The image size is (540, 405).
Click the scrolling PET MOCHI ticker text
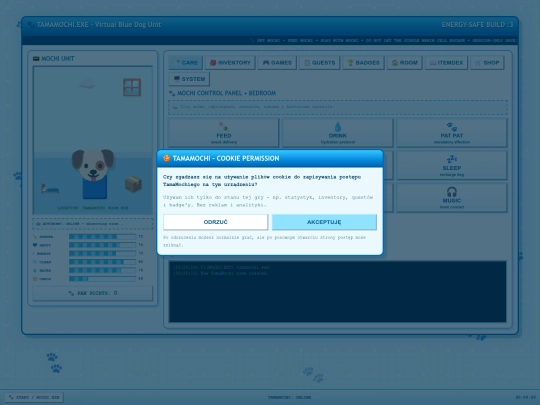point(384,40)
